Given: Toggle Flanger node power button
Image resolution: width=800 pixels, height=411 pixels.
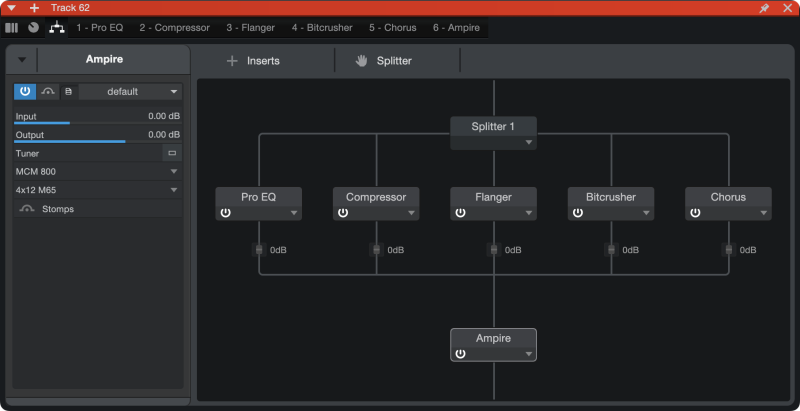Looking at the screenshot, I should click(x=460, y=213).
